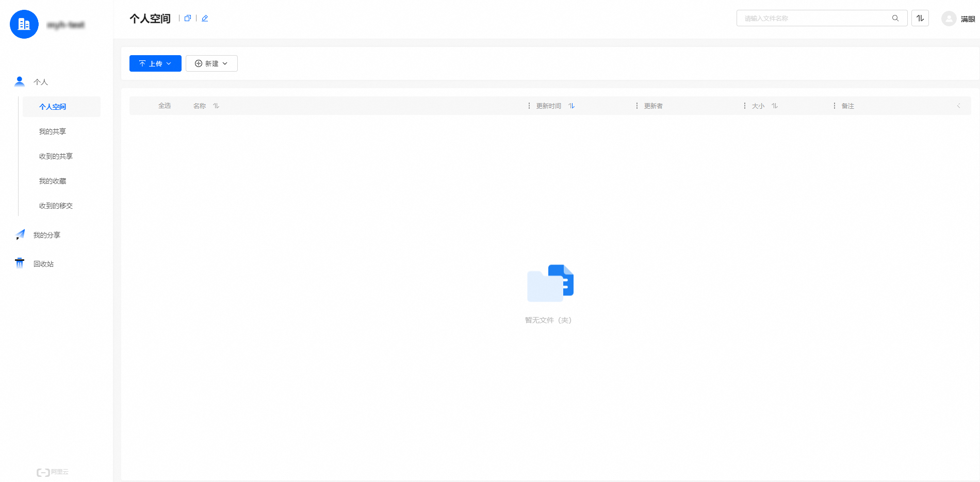
Task: Open 回收站 recycle bin section
Action: click(43, 264)
